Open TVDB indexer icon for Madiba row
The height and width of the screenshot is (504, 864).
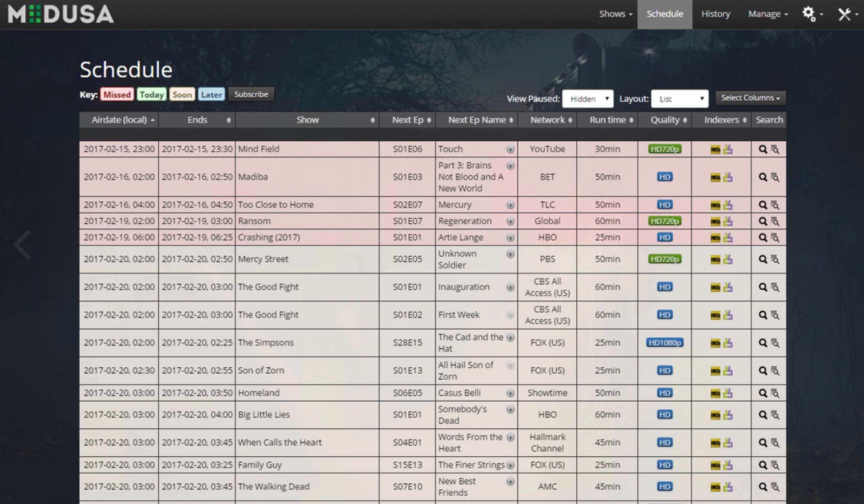point(728,177)
